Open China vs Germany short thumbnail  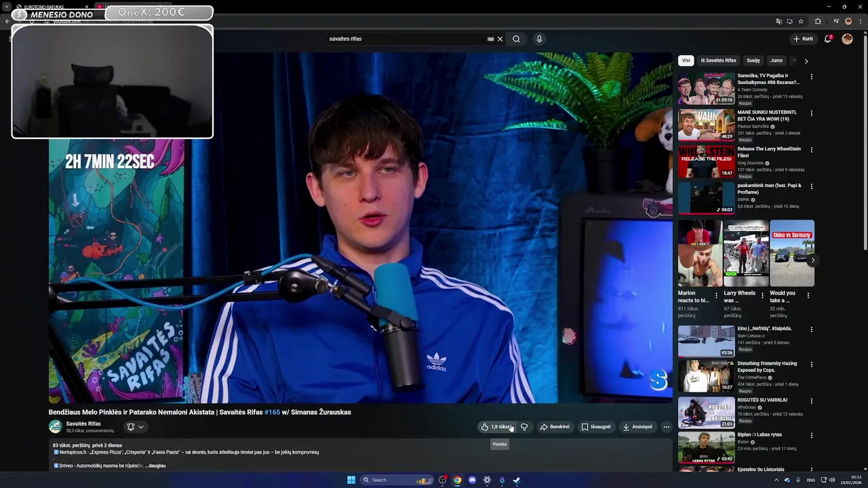click(792, 253)
